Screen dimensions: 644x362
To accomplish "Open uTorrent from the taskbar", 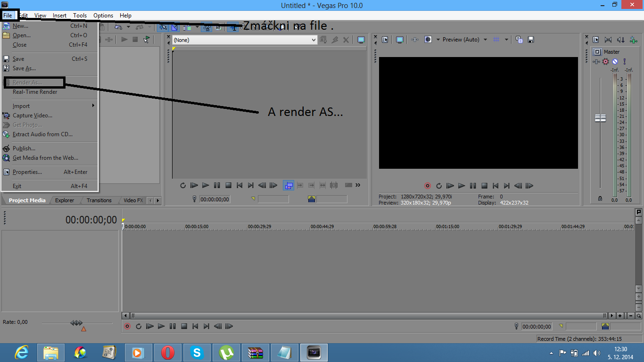I will point(226,353).
